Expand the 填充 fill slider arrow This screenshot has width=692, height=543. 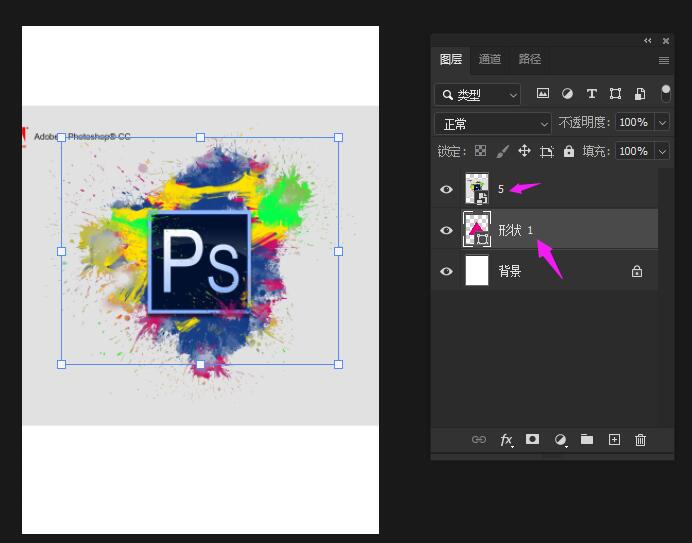pyautogui.click(x=662, y=151)
